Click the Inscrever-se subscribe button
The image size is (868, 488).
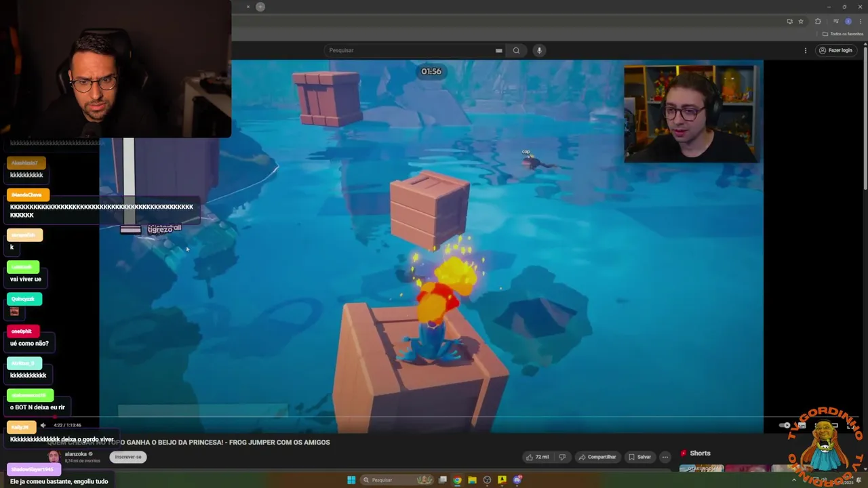[128, 457]
